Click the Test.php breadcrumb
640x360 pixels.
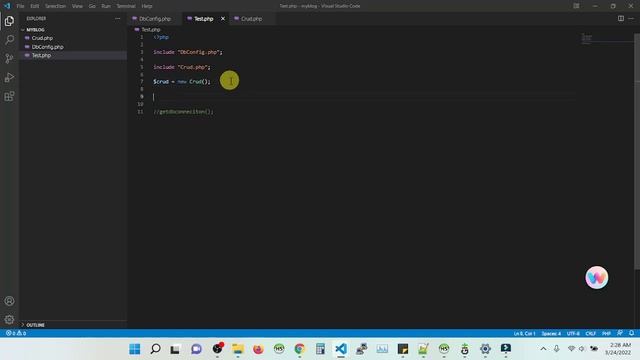(151, 29)
